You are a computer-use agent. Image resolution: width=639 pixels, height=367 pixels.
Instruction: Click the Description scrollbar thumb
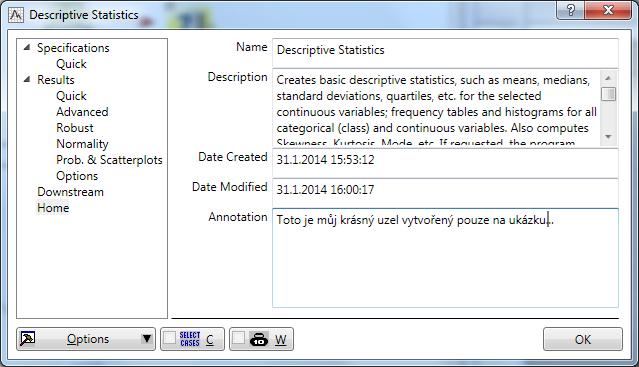pyautogui.click(x=608, y=94)
